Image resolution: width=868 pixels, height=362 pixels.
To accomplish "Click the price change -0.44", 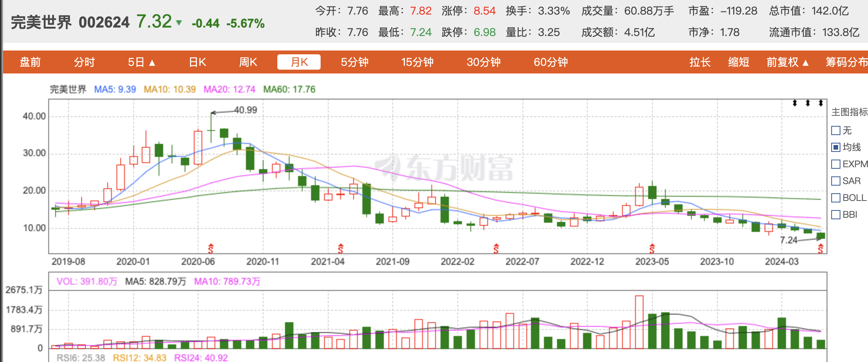I will [206, 23].
